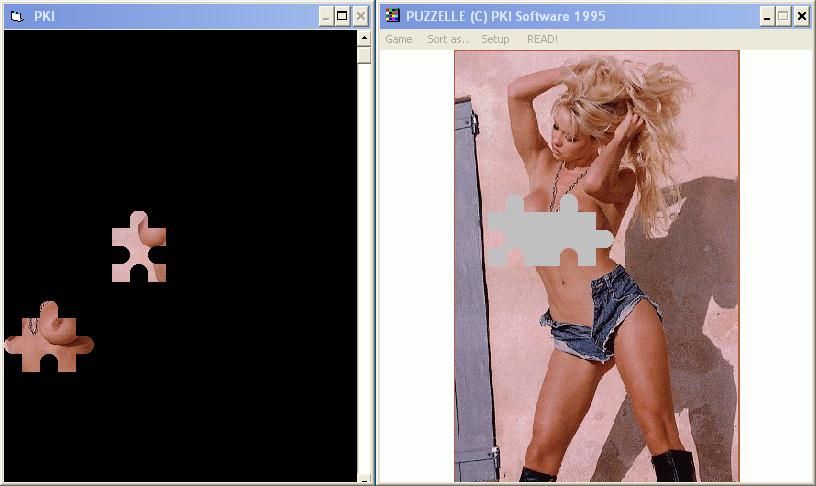Click the PUZZELLE (C) PKI Software 1995 title
Screen dimensions: 816x486
pyautogui.click(x=505, y=16)
